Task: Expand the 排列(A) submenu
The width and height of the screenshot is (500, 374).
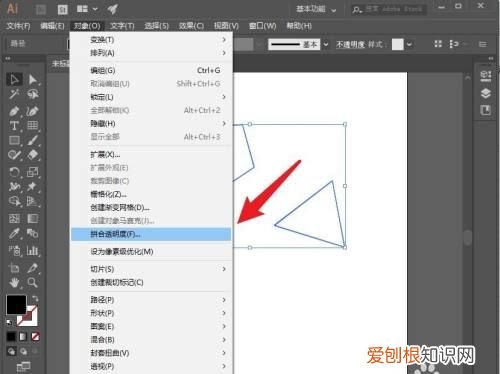Action: click(x=151, y=53)
